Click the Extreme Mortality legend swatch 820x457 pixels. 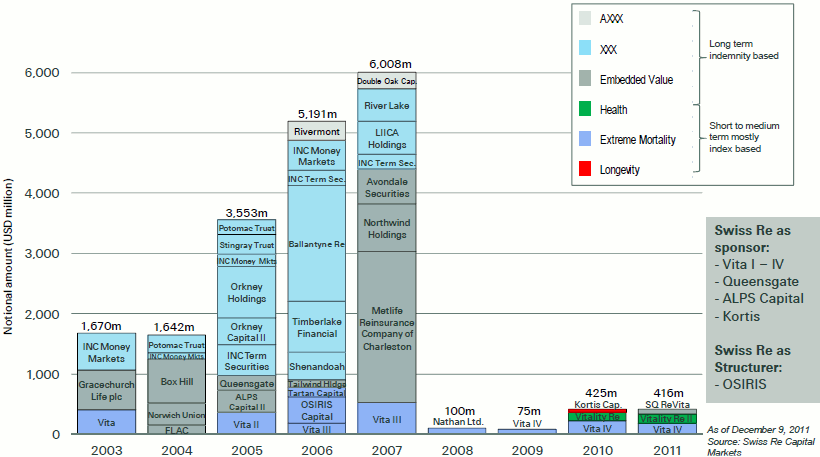(586, 139)
